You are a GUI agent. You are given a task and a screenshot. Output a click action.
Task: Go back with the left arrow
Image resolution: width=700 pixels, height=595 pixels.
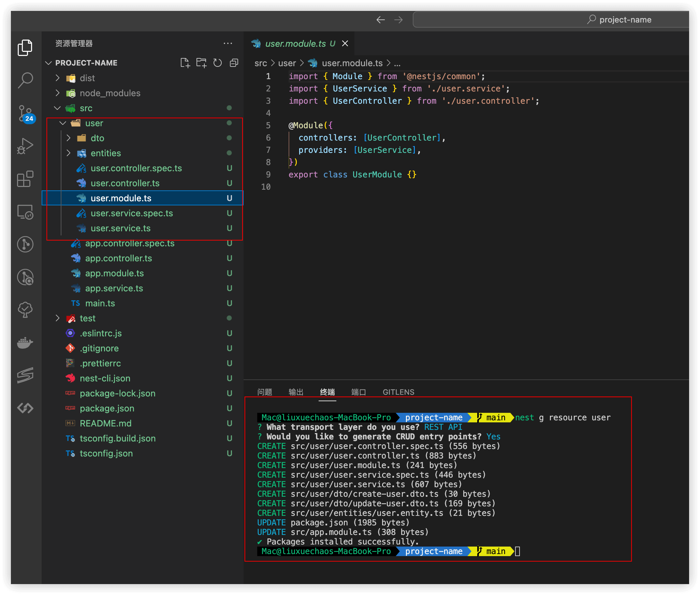(x=381, y=20)
